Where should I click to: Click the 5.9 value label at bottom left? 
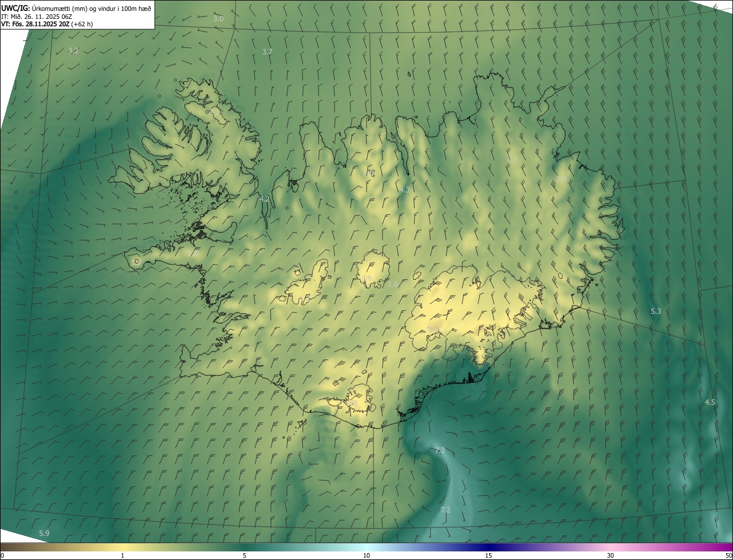(x=44, y=534)
